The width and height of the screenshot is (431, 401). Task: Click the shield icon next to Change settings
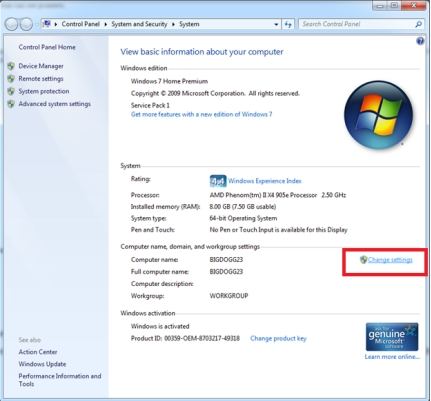coord(363,260)
